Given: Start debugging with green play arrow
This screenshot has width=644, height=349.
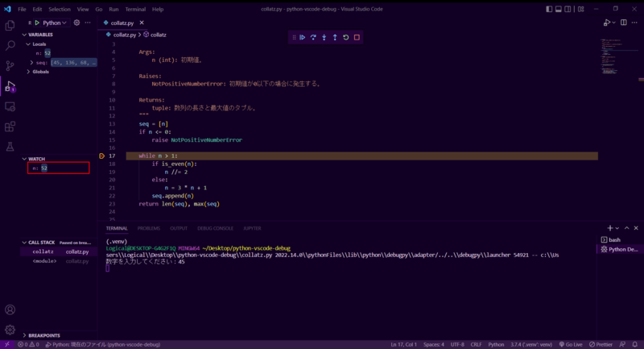Looking at the screenshot, I should [x=37, y=23].
